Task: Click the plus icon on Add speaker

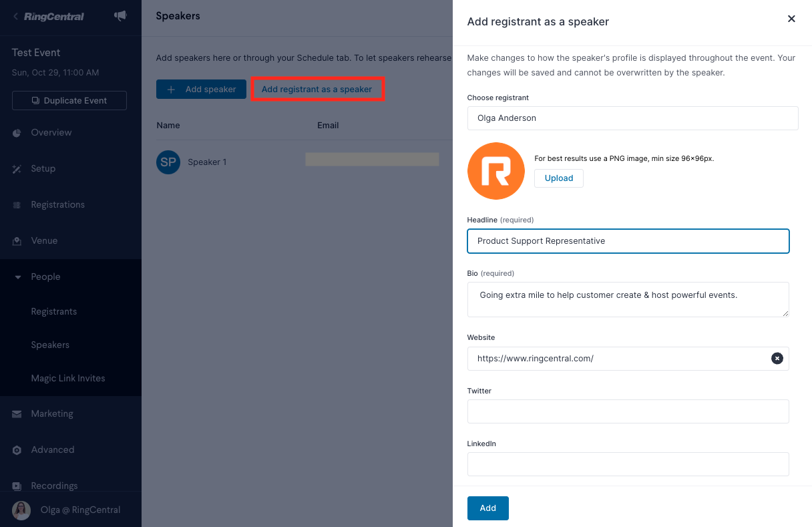Action: [172, 90]
